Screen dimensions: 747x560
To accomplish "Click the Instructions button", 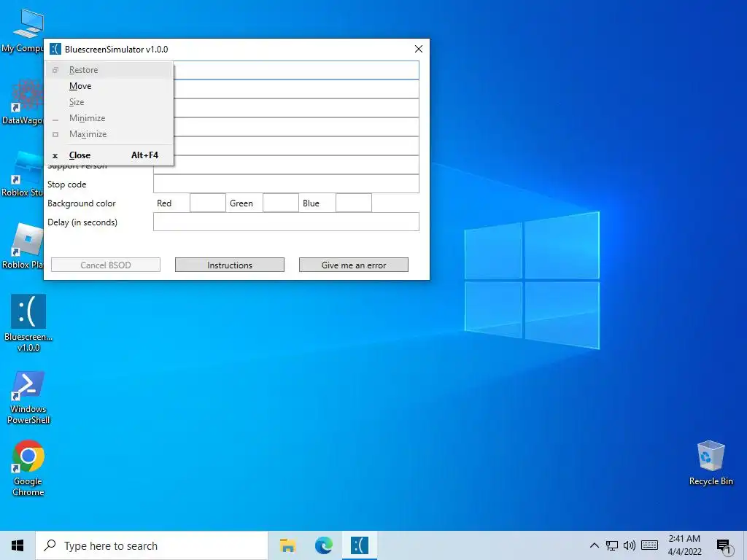I will pos(230,265).
